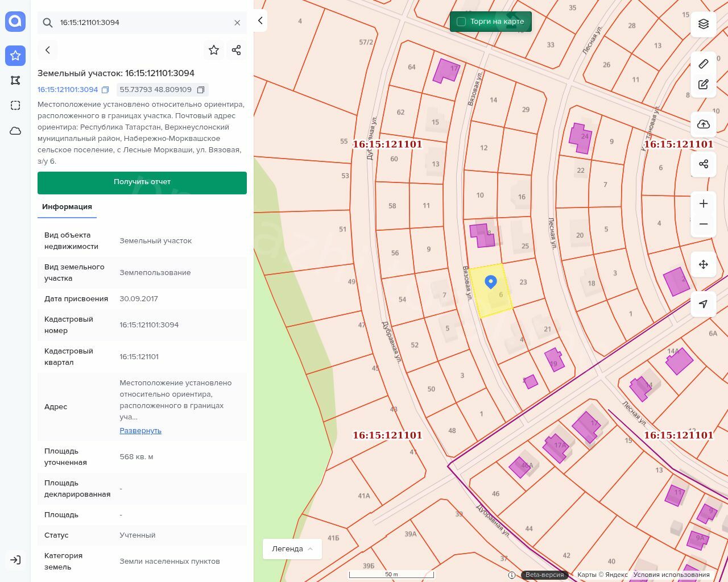Copy the cadastral number 16:15:121101:3094

105,90
